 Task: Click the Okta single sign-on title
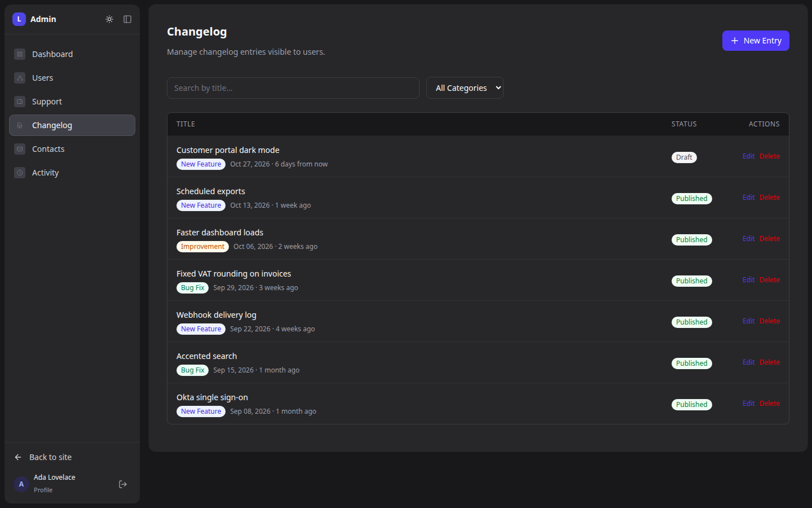pos(212,397)
